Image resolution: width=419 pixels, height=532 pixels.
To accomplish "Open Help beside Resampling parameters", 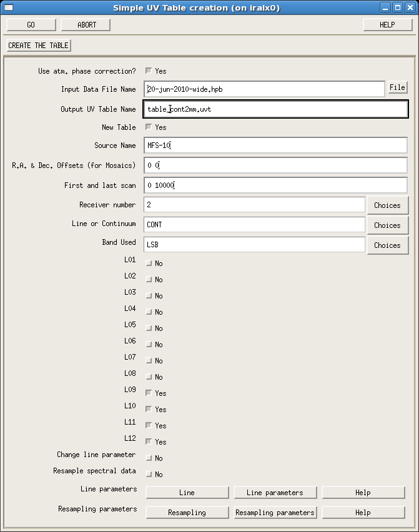I will [x=363, y=512].
